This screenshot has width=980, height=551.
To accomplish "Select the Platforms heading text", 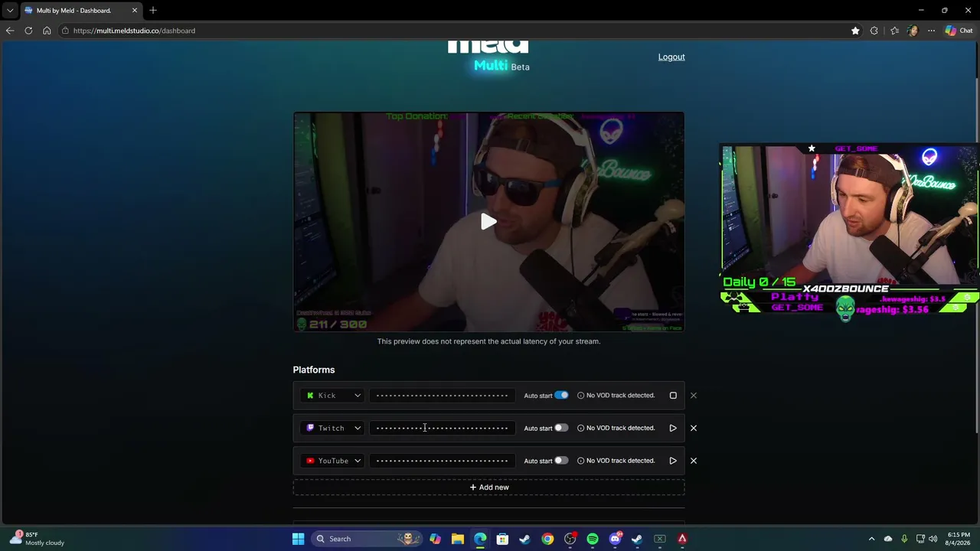I will click(314, 370).
